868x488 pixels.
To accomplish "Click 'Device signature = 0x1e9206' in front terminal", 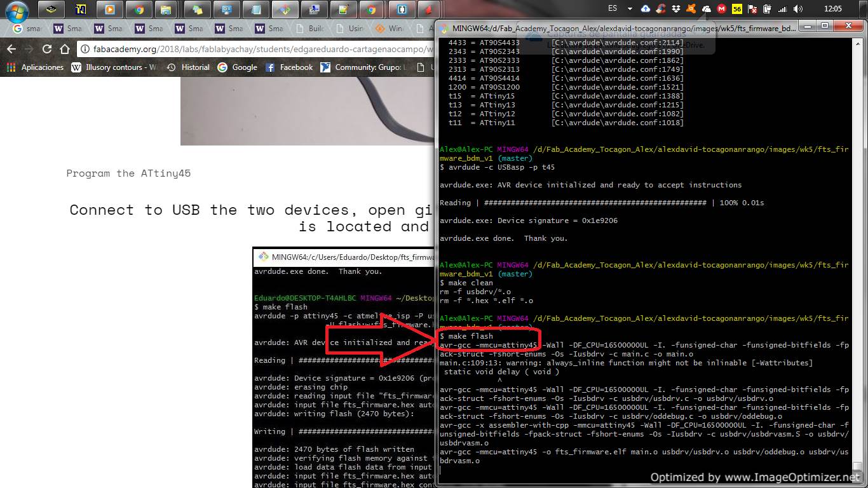I will click(x=557, y=220).
